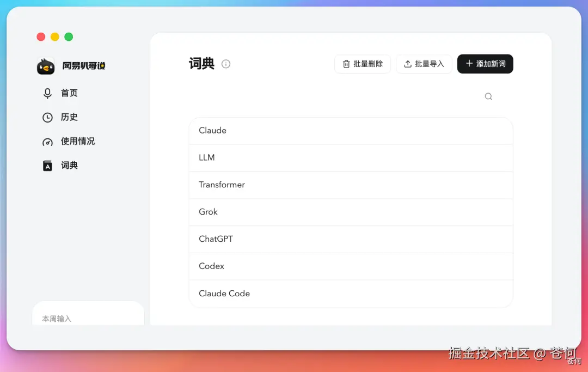Open the search magnifier icon

[x=488, y=97]
